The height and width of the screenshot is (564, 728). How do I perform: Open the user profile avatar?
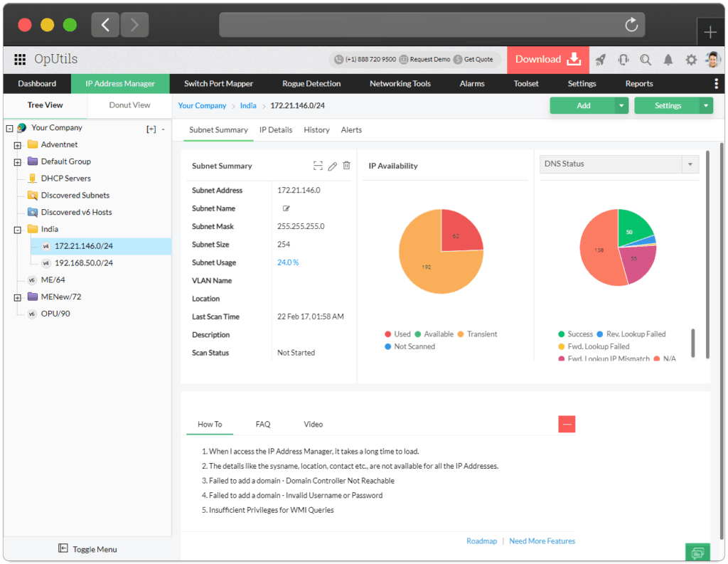pyautogui.click(x=713, y=59)
